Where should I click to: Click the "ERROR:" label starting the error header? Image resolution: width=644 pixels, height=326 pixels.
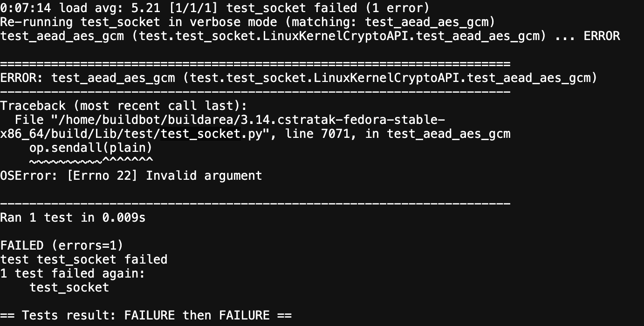(22, 78)
